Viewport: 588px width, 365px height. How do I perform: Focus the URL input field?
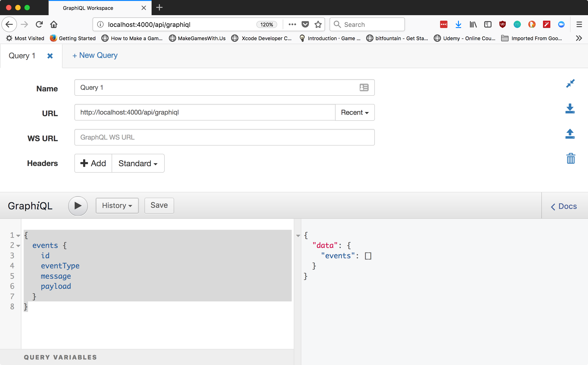click(205, 112)
